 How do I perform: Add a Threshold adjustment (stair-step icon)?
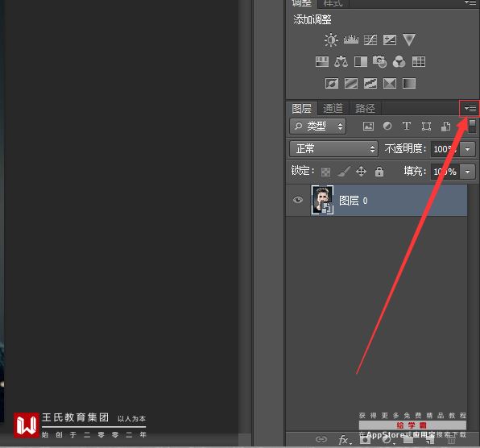[x=370, y=83]
